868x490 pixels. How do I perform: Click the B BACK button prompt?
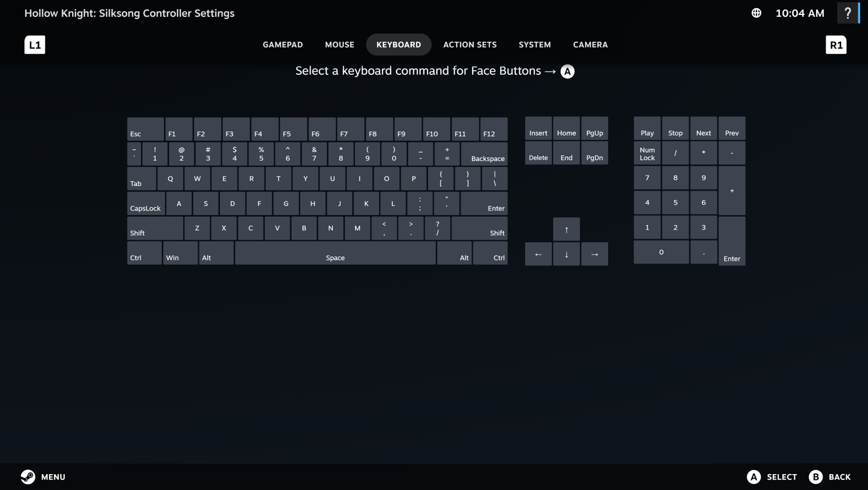830,477
